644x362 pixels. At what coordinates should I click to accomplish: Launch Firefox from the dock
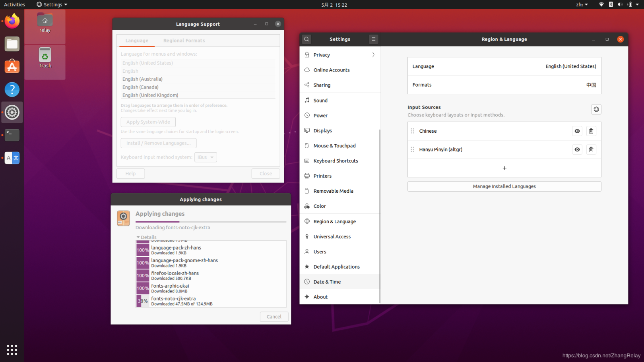pyautogui.click(x=12, y=21)
